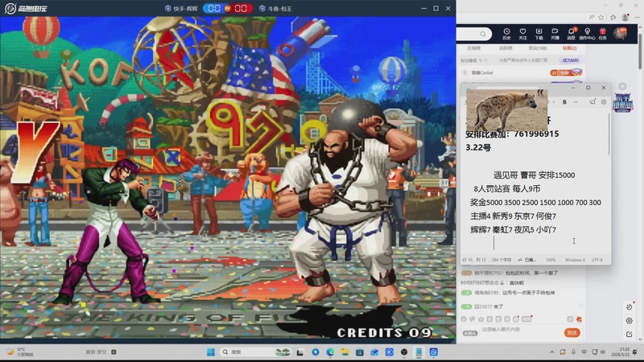This screenshot has width=644, height=362.
Task: Click the chat message 囚33077 来了
Action: [x=489, y=306]
